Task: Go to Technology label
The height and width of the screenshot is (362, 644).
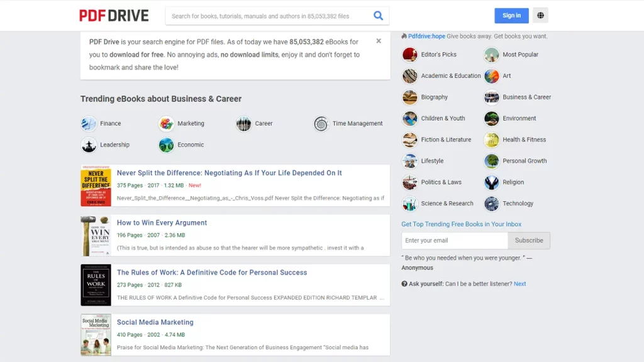Action: pyautogui.click(x=518, y=204)
